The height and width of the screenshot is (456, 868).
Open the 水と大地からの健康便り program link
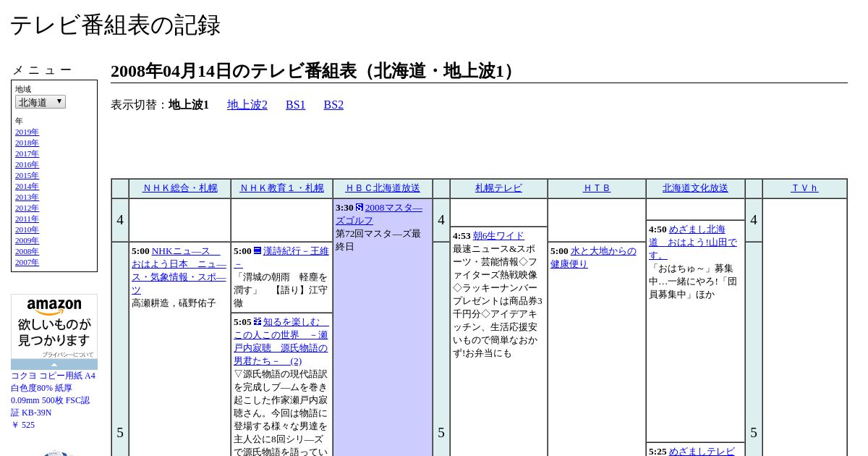tap(593, 258)
